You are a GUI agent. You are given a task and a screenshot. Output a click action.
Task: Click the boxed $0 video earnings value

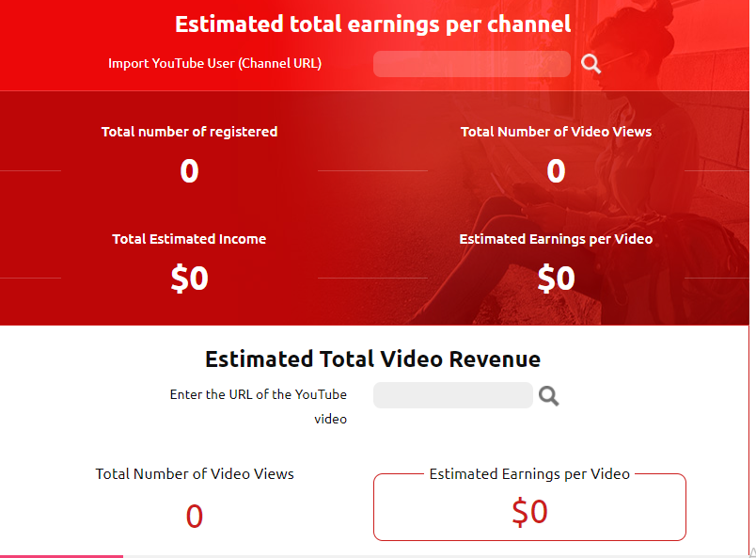529,512
